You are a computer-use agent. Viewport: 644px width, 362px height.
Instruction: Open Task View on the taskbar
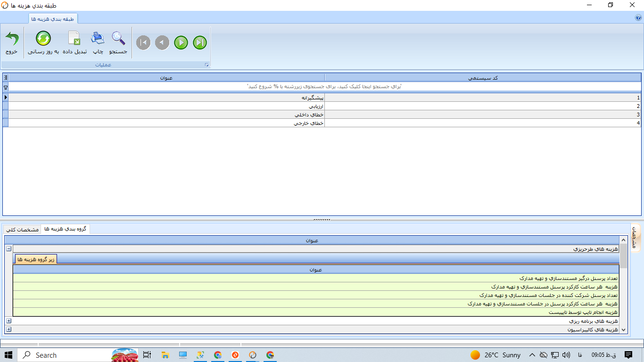tap(147, 355)
